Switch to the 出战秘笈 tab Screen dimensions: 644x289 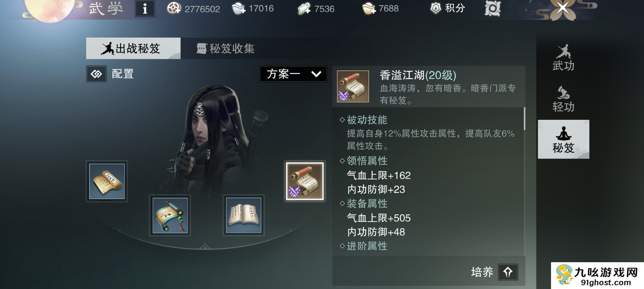point(133,48)
